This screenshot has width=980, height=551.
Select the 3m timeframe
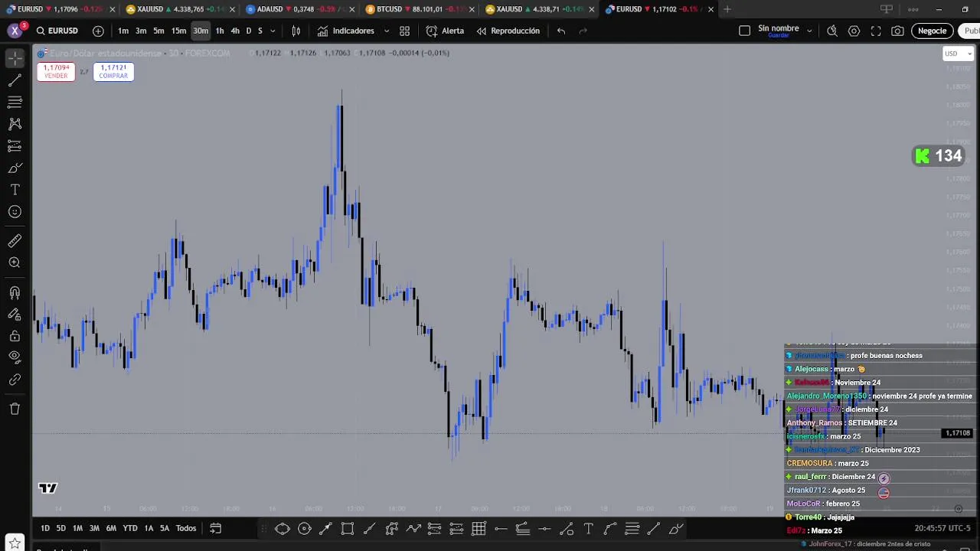click(141, 31)
